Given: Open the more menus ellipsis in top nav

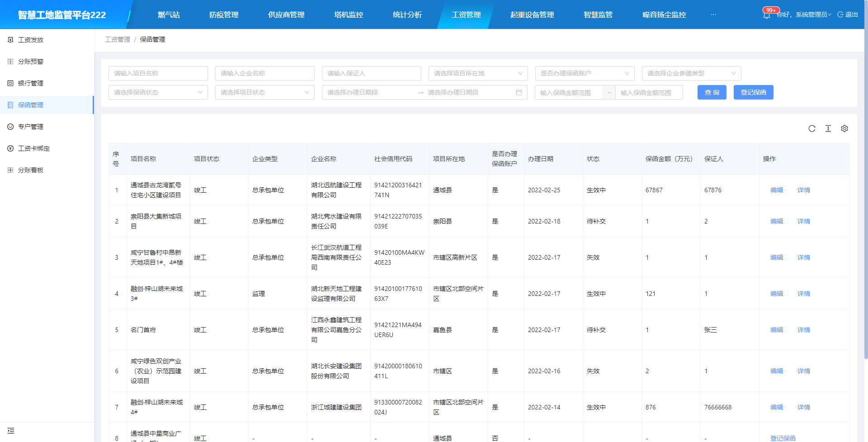Looking at the screenshot, I should (x=713, y=14).
